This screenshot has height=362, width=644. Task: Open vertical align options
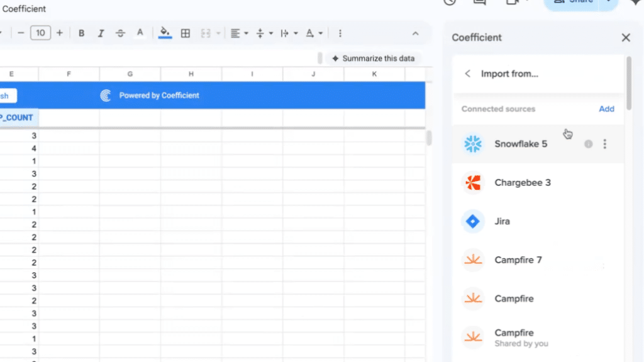260,33
